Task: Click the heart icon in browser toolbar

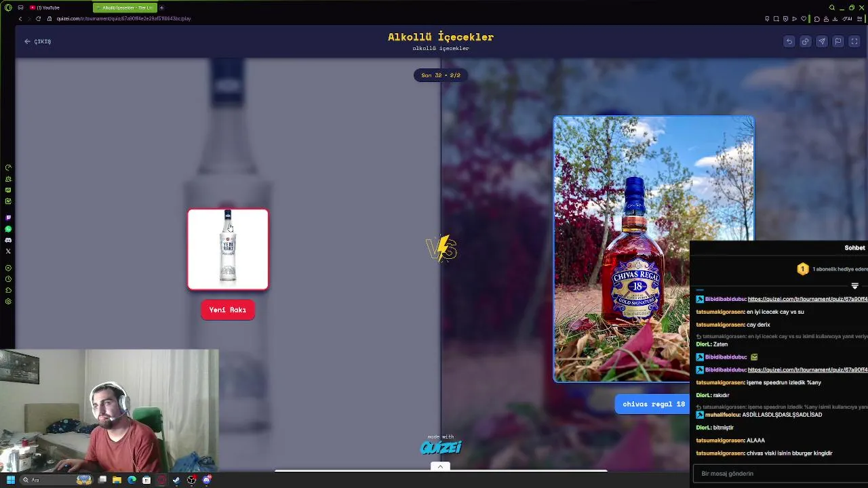Action: tap(804, 19)
